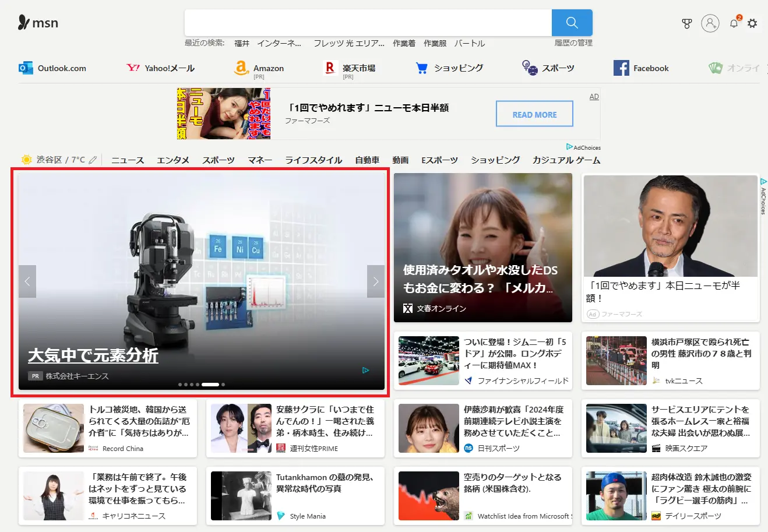Click the Style Mania source label

(x=308, y=516)
